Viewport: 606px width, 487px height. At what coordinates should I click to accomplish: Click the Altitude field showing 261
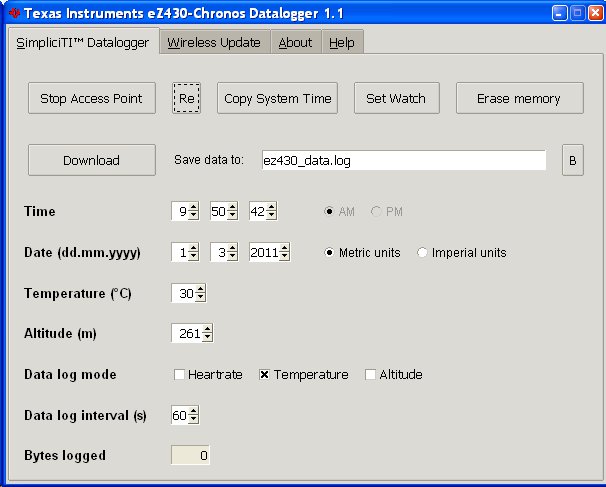click(187, 333)
